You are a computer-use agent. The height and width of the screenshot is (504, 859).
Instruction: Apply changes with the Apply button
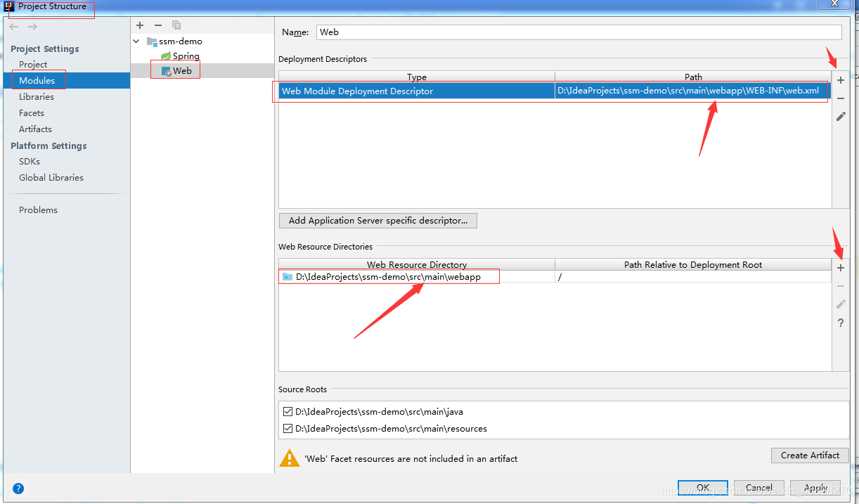coord(815,487)
